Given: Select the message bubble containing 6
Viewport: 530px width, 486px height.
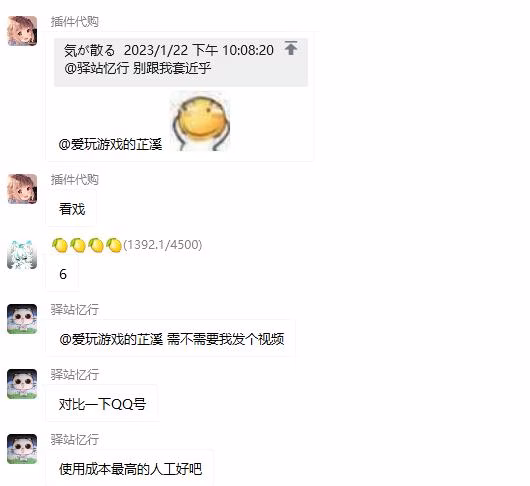Looking at the screenshot, I should (x=63, y=274).
